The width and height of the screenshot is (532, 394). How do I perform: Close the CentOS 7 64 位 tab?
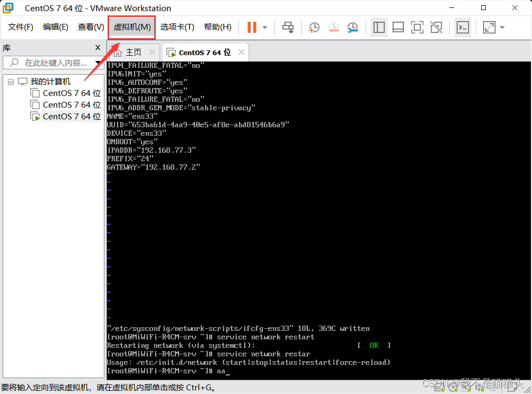point(241,52)
